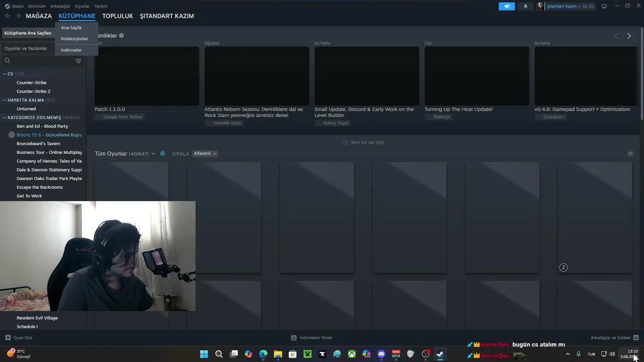The image size is (644, 362).
Task: Open the notifications bell
Action: [x=526, y=6]
